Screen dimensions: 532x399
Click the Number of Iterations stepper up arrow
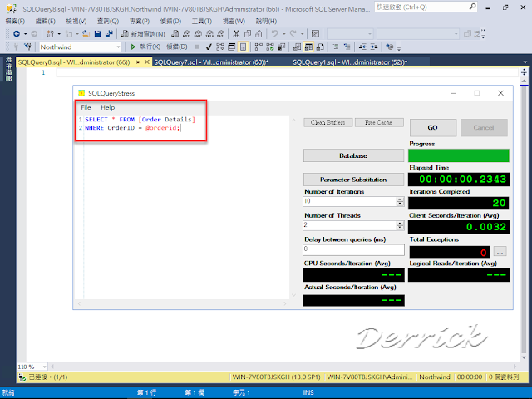[x=401, y=199]
